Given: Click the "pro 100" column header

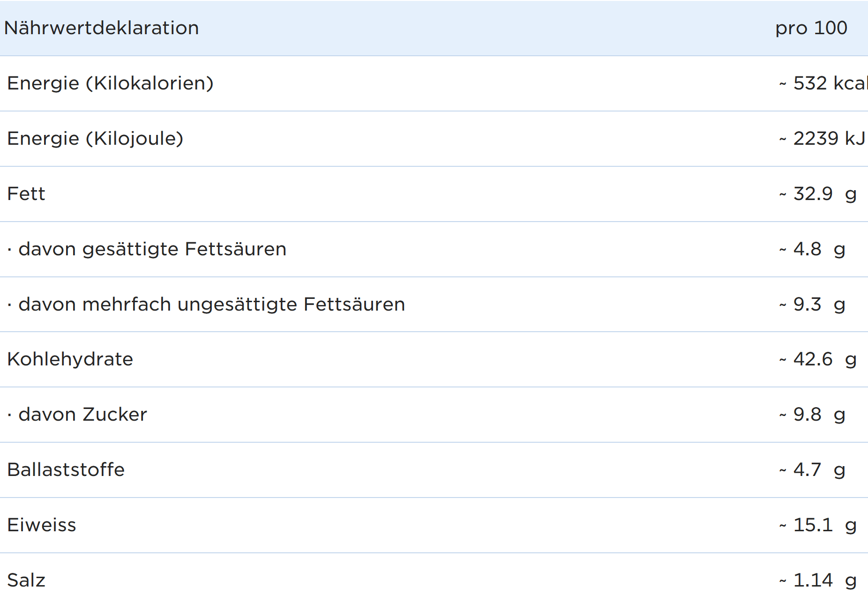Looking at the screenshot, I should 811,28.
